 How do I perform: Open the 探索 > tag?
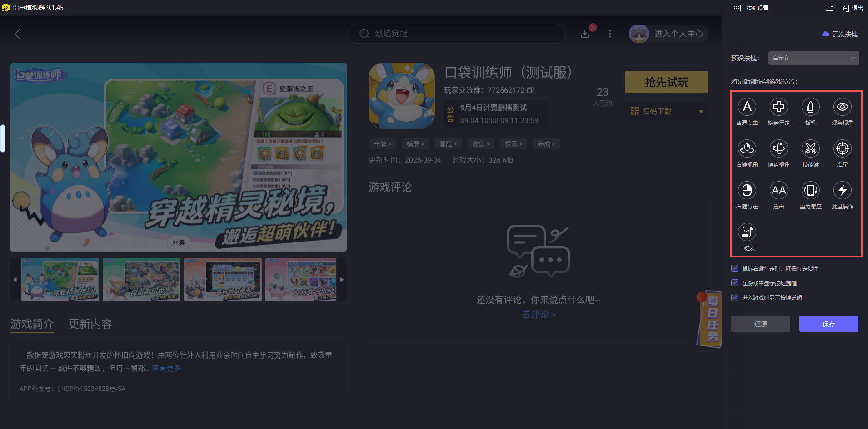coord(514,144)
